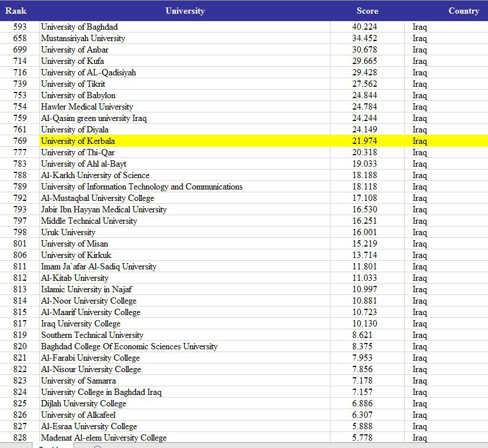Click the Iraq University College cell
Image resolution: width=488 pixels, height=448 pixels.
coord(185,324)
